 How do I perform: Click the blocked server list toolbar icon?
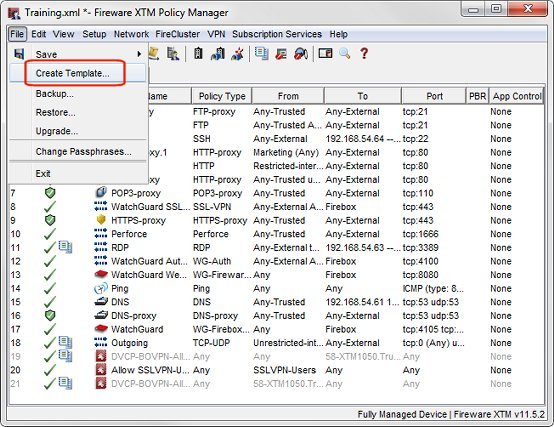coord(281,53)
